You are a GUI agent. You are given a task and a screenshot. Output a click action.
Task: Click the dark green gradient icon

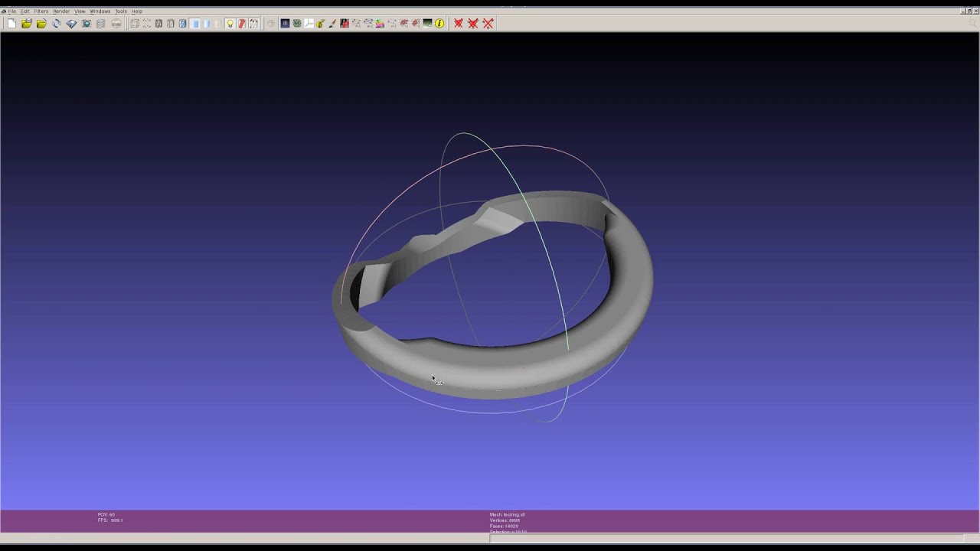427,24
